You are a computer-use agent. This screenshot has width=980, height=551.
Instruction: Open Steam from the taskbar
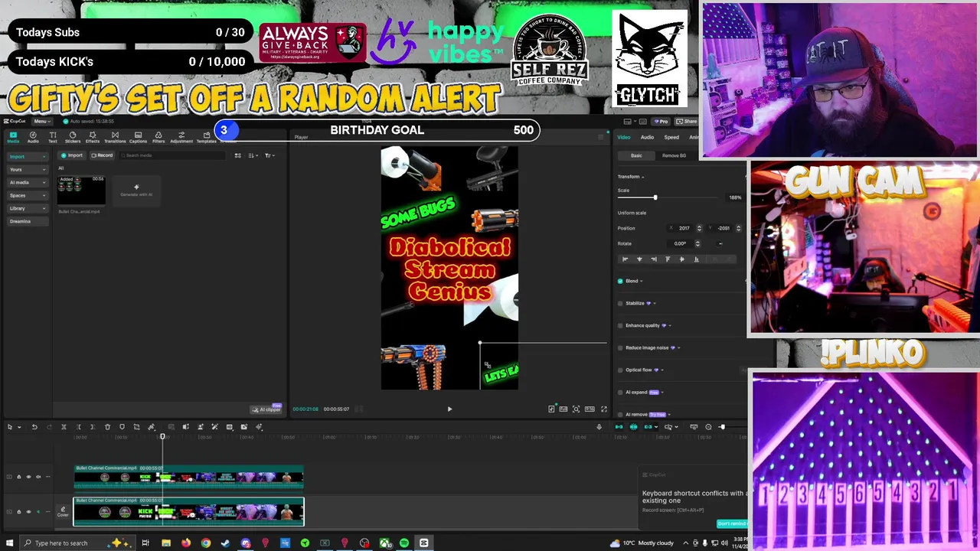[225, 543]
